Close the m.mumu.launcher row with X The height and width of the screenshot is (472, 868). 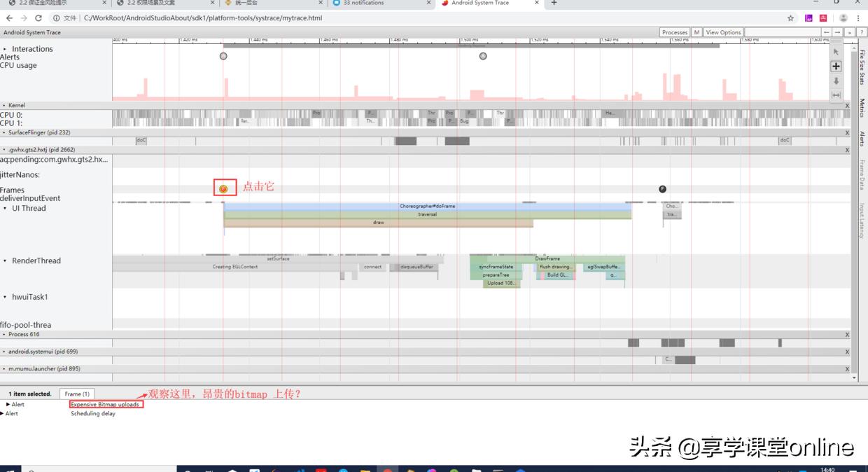[847, 368]
